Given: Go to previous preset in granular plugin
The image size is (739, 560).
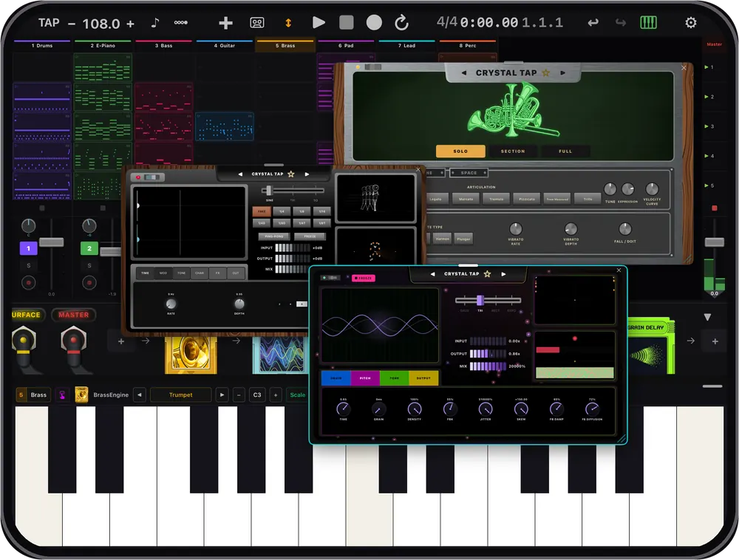Looking at the screenshot, I should point(432,274).
